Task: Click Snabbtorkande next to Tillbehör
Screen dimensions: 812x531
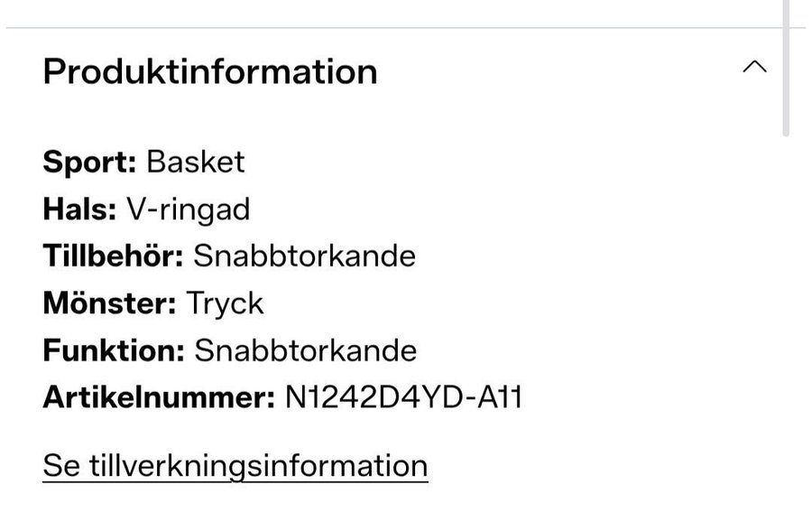Action: 304,256
